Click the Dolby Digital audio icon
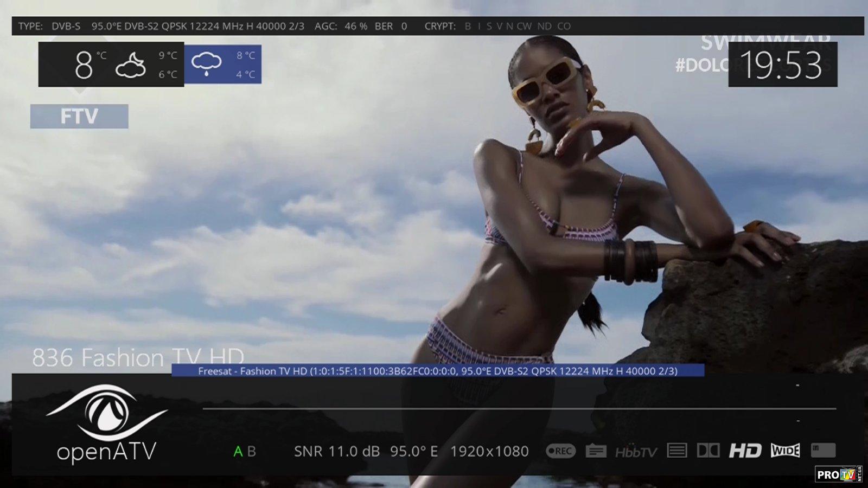Viewport: 868px width, 488px height. pos(708,451)
